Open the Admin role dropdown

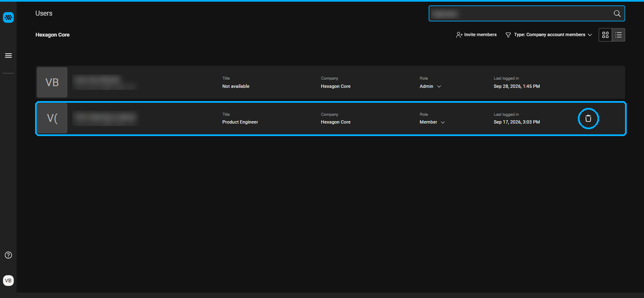(x=430, y=87)
